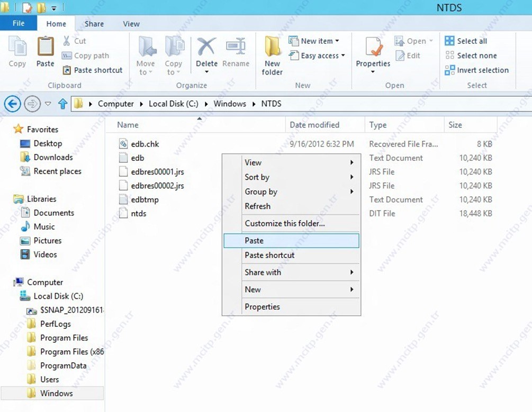
Task: Click the Cut scissors icon
Action: click(67, 41)
